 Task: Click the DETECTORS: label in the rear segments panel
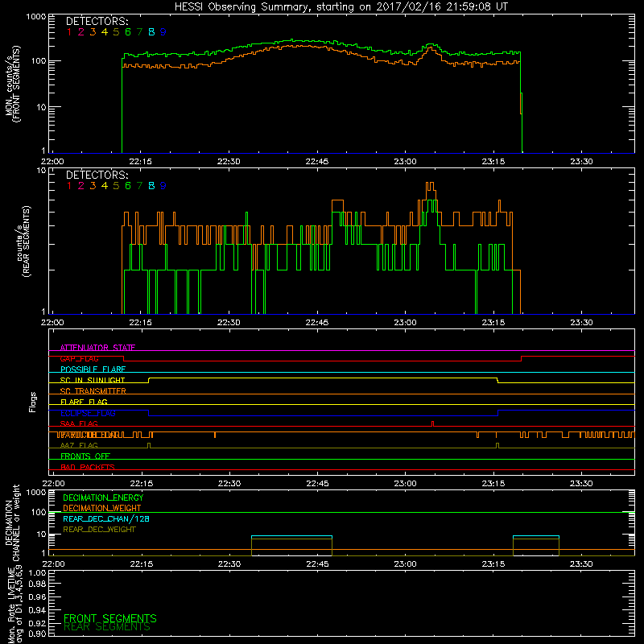[97, 175]
